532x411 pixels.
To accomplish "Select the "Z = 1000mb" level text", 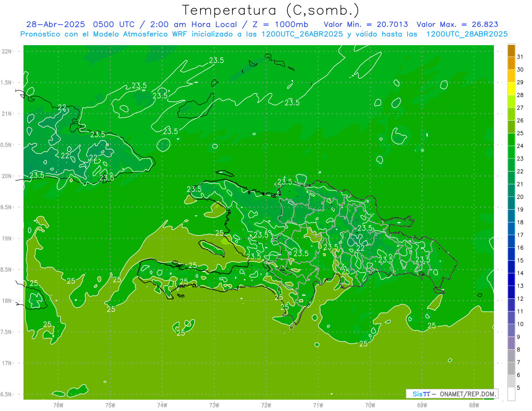I will coord(280,24).
